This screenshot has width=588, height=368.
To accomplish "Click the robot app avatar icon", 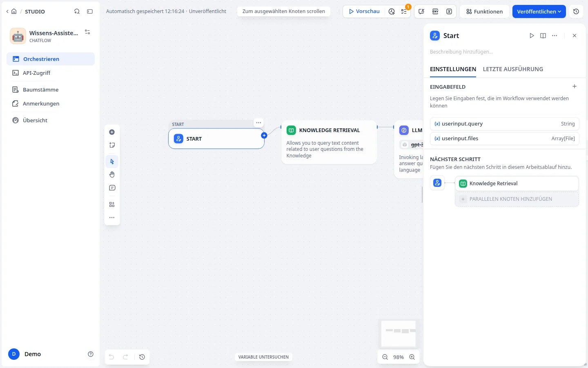I will pyautogui.click(x=18, y=36).
